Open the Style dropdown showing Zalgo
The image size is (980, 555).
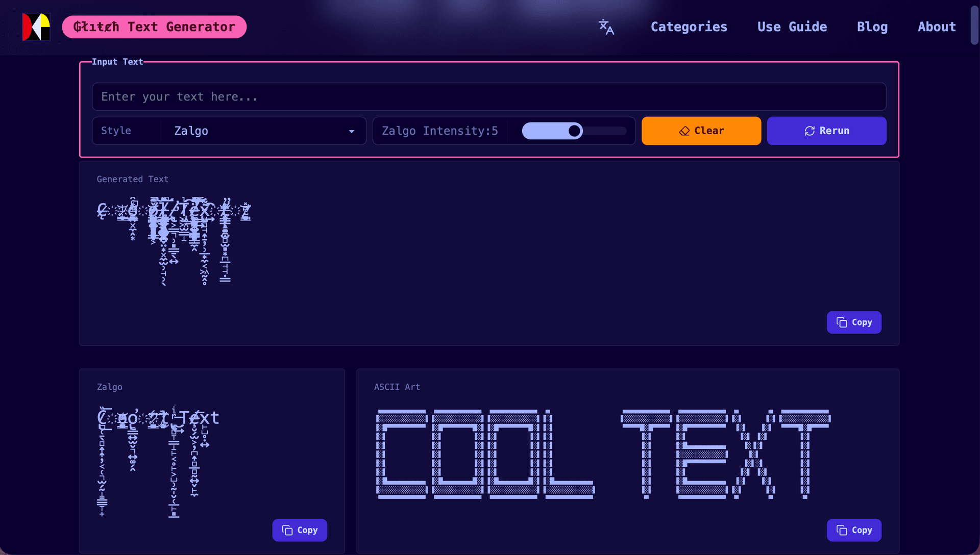(x=263, y=131)
